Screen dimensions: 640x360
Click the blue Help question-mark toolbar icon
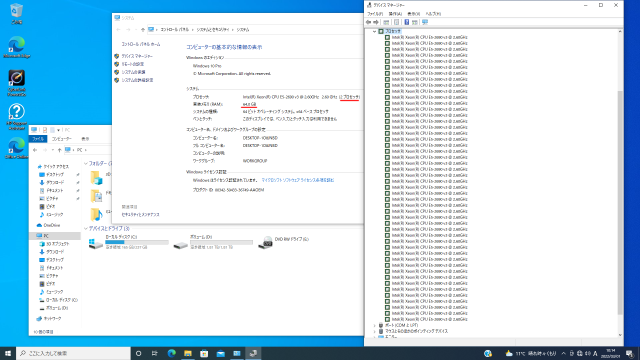(x=407, y=22)
